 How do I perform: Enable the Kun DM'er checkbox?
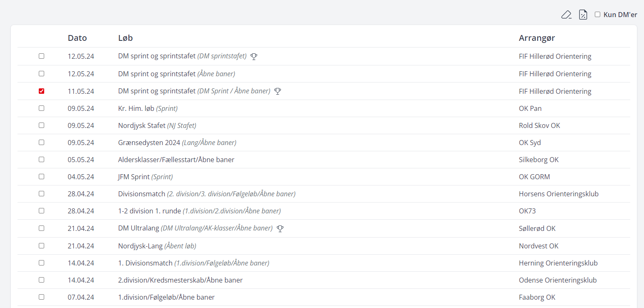597,15
